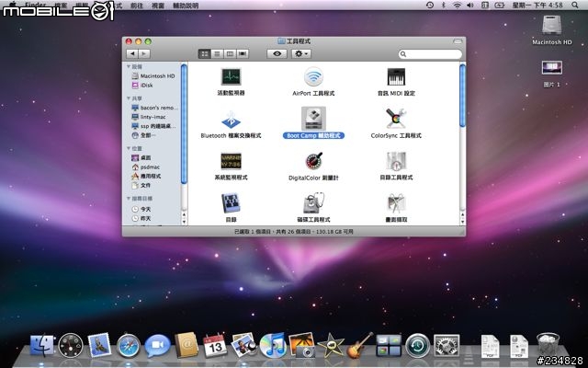
Task: Collapse the 共享 sidebar section triangle
Action: pyautogui.click(x=129, y=98)
